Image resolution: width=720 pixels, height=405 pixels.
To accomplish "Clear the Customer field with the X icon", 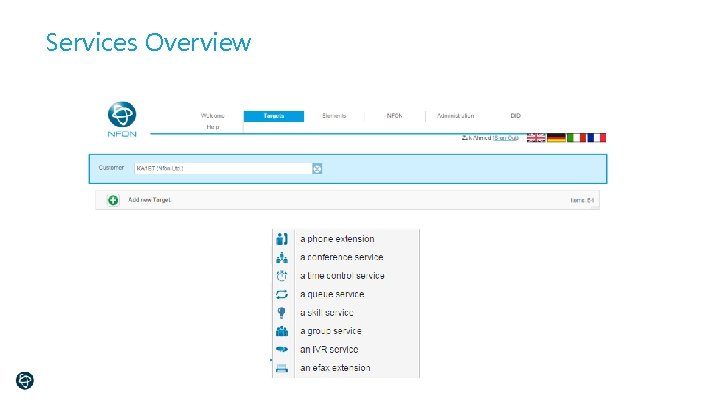I will point(317,169).
